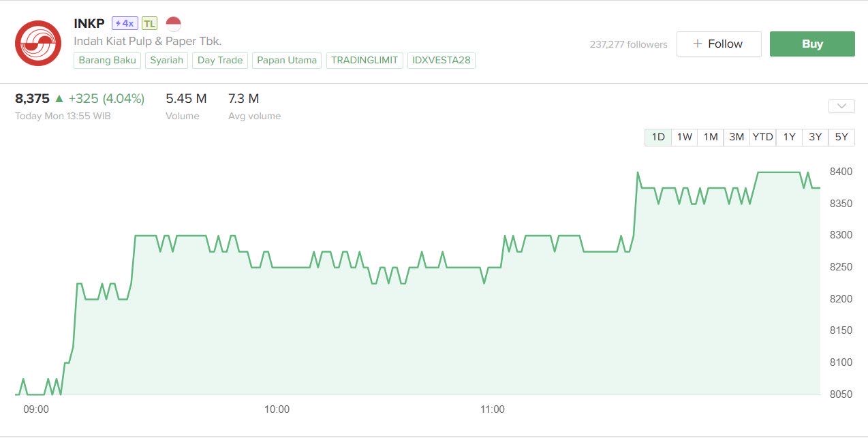Select the 1D chart range
The image size is (868, 438).
[658, 137]
